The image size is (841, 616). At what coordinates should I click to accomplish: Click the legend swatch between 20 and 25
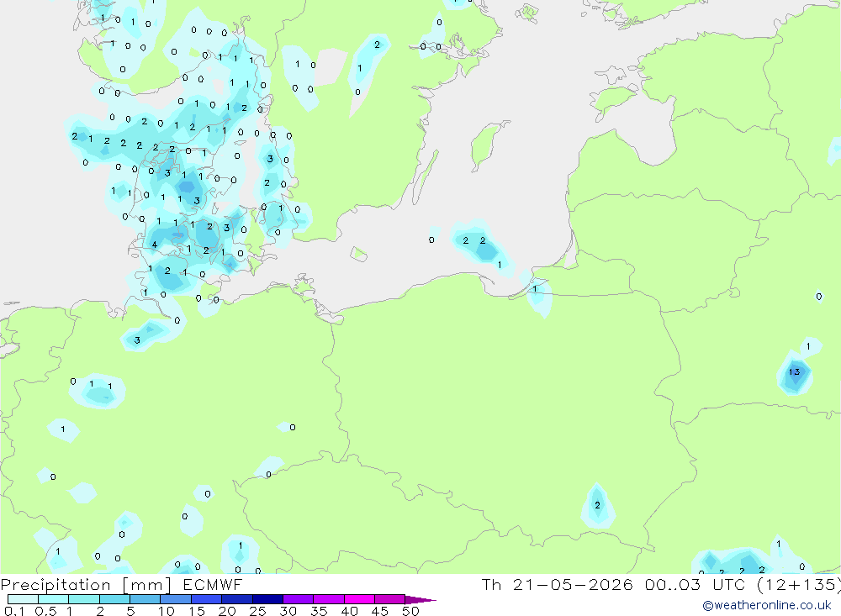(237, 599)
